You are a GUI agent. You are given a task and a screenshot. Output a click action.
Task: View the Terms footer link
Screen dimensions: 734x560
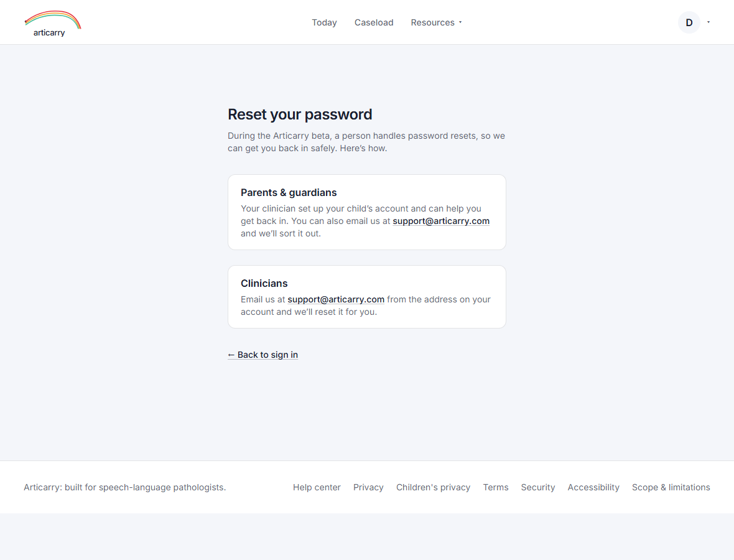point(496,487)
